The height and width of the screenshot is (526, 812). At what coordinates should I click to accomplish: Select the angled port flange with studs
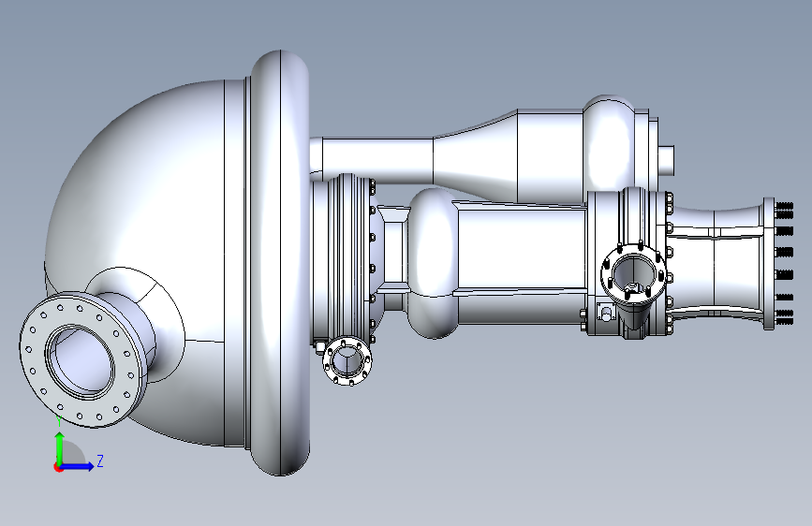[634, 273]
